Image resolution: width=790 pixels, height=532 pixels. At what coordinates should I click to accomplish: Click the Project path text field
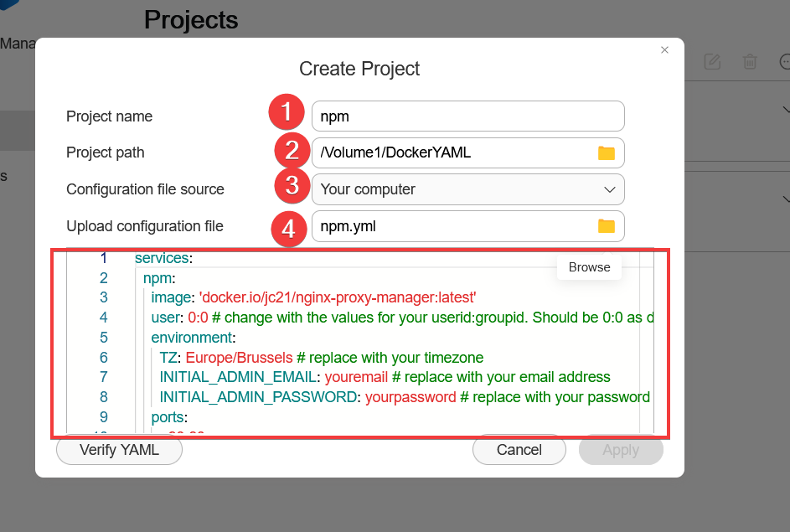click(x=452, y=152)
